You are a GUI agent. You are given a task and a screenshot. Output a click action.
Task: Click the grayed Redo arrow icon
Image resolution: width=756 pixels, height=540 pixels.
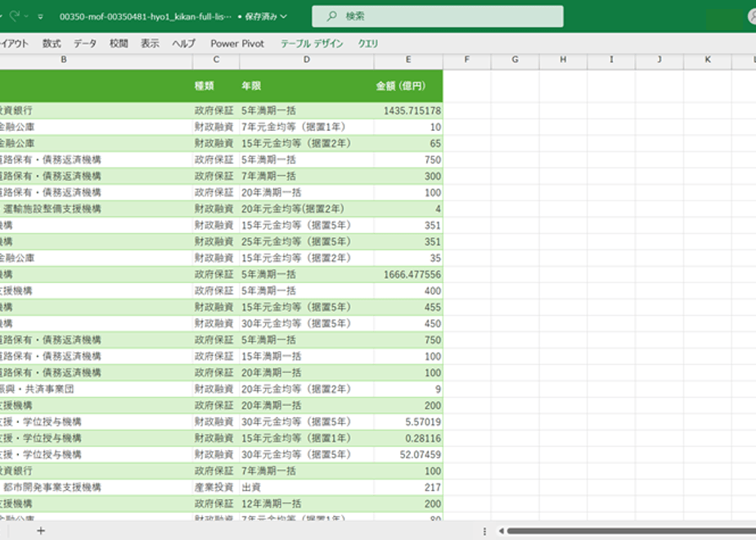click(x=15, y=16)
